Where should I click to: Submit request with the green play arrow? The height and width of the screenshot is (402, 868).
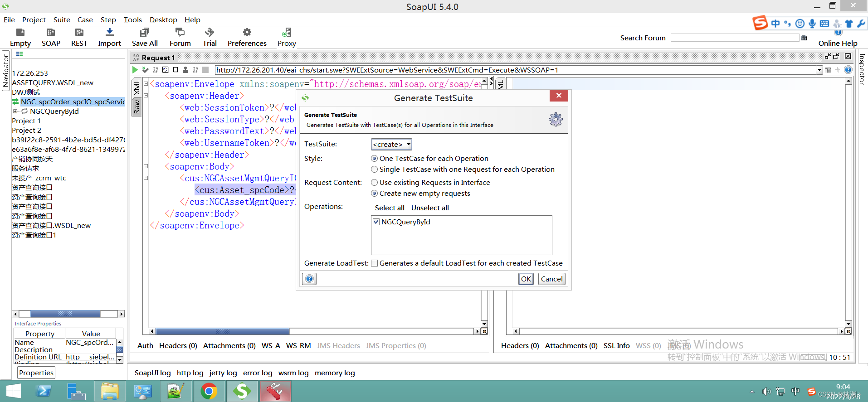135,70
